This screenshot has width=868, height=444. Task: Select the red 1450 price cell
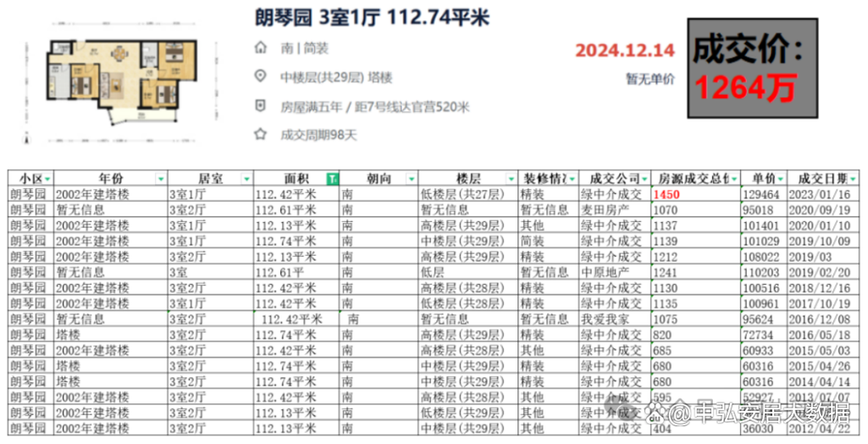click(x=666, y=194)
